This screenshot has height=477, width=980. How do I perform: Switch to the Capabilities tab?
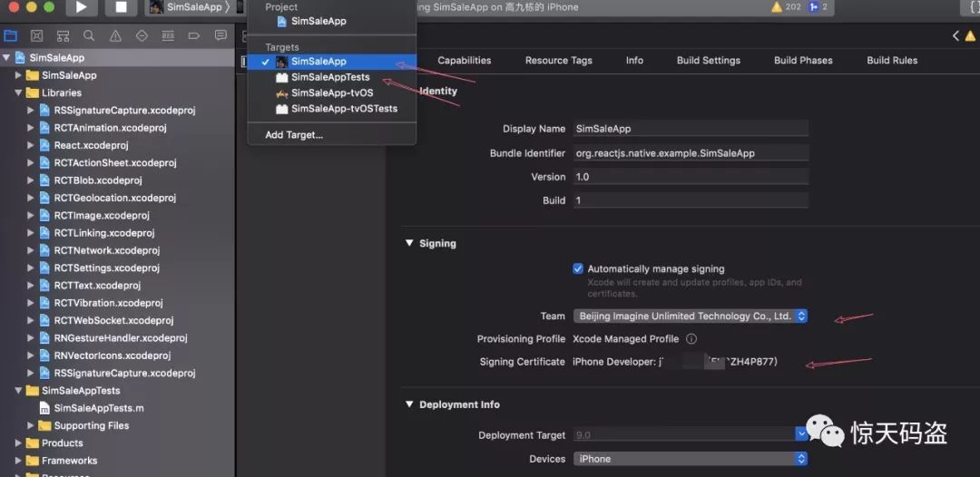click(x=465, y=61)
